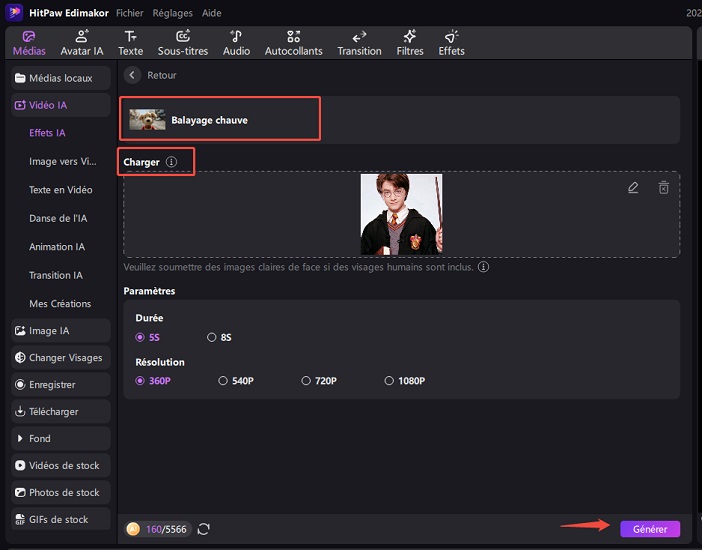This screenshot has height=550, width=702.
Task: Click the AI credits coin icon
Action: point(133,529)
